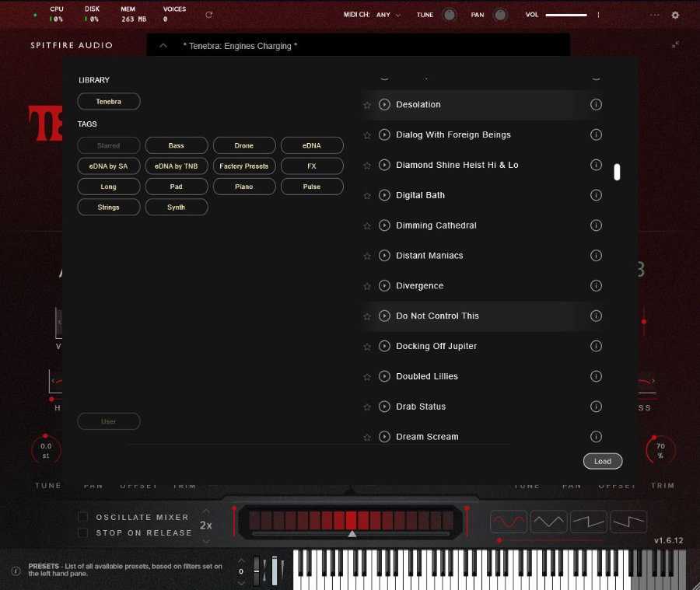Click the Load button
This screenshot has width=700, height=590.
coord(603,461)
